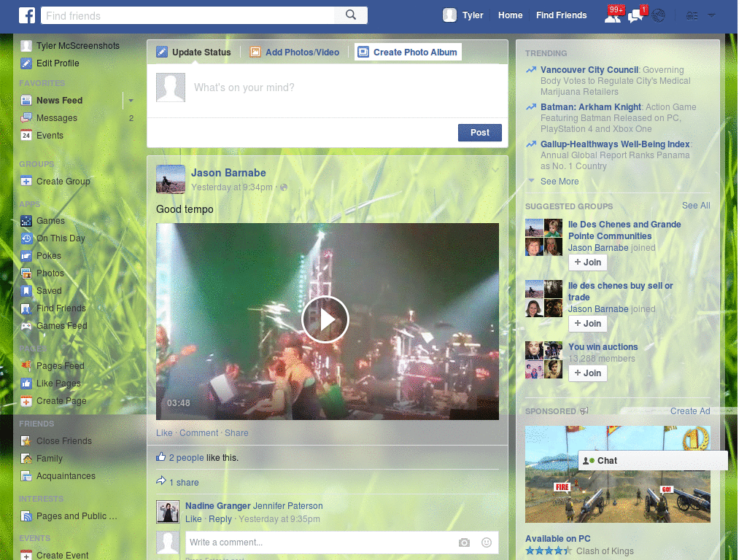This screenshot has width=747, height=560.
Task: Click the search magnifier button
Action: (x=351, y=15)
